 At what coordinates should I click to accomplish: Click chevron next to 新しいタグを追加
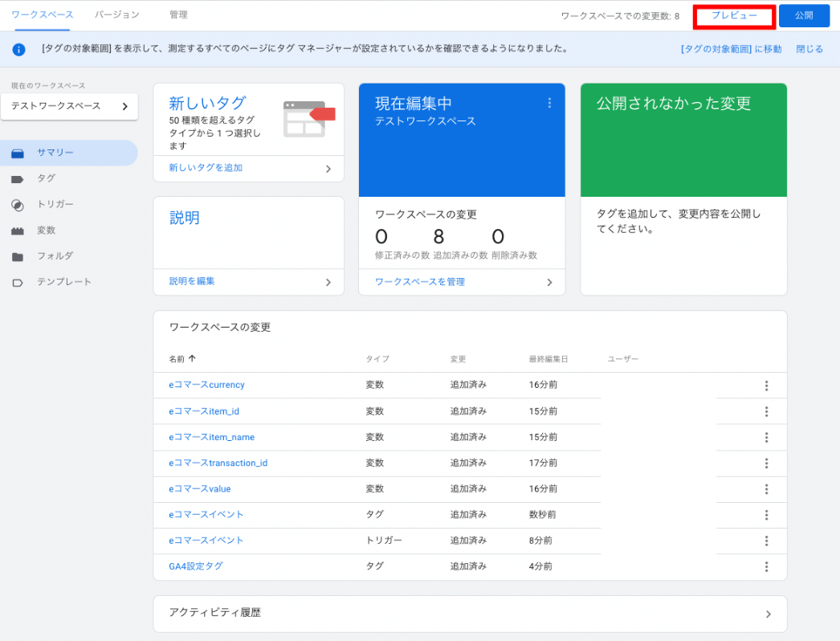point(328,169)
